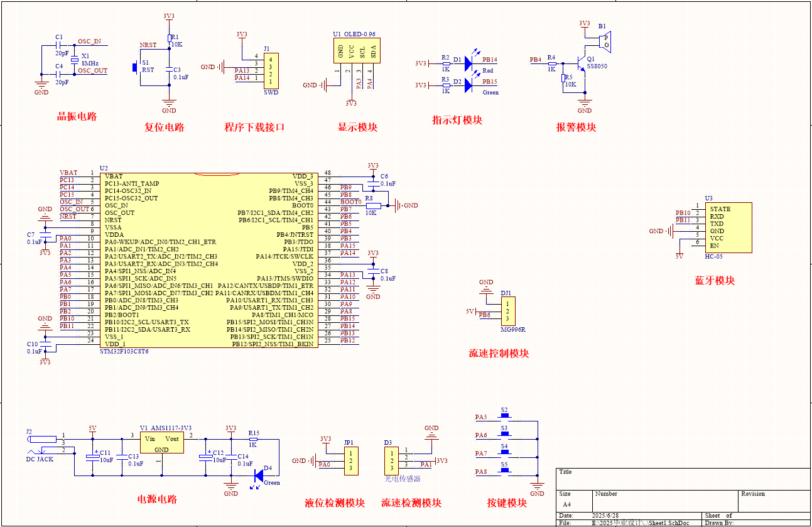The image size is (812, 527).
Task: Click the BOOT0 net label near R8
Action: click(x=351, y=202)
